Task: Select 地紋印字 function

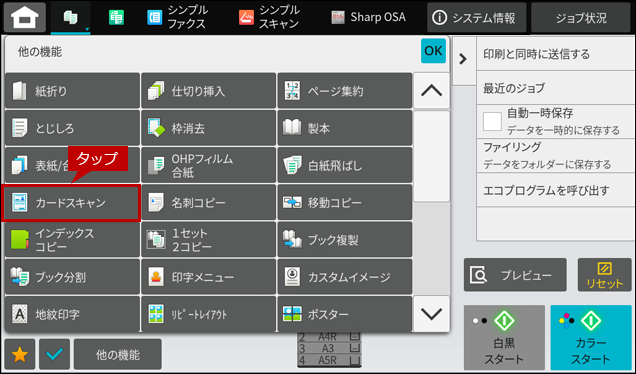Action: click(x=73, y=314)
